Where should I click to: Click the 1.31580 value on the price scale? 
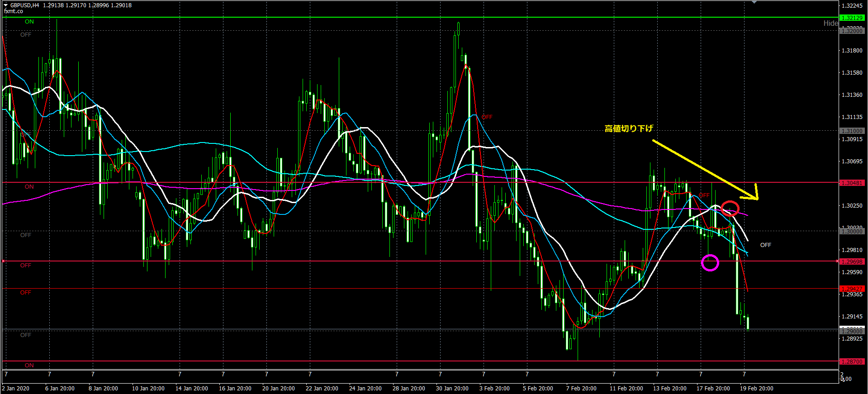tap(852, 73)
